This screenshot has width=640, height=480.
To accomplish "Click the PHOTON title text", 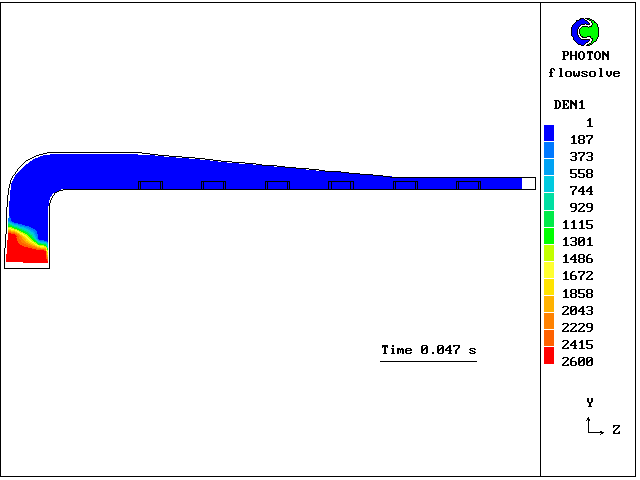I will pyautogui.click(x=584, y=56).
